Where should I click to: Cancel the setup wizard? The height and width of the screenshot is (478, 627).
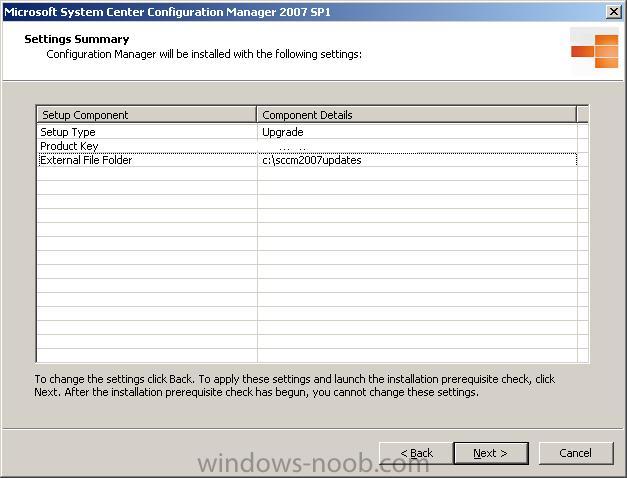tap(576, 453)
